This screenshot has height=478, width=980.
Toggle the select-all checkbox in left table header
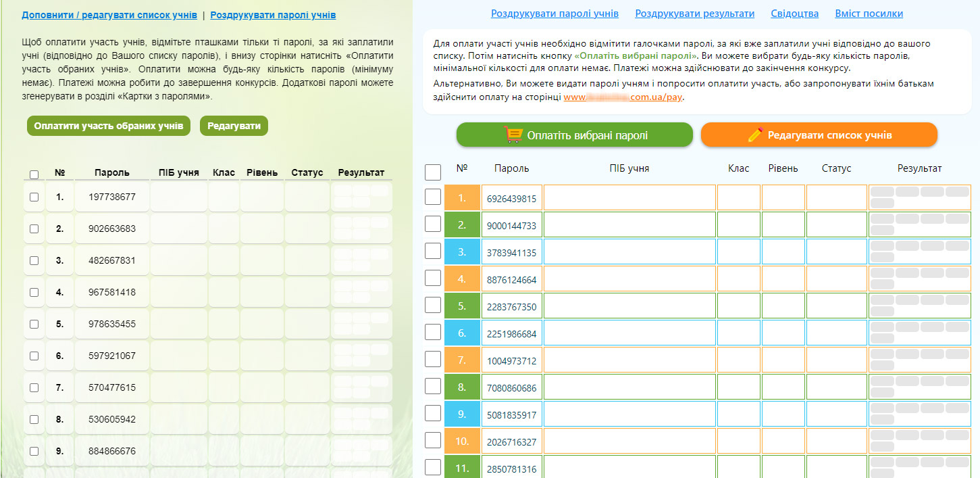pyautogui.click(x=34, y=174)
